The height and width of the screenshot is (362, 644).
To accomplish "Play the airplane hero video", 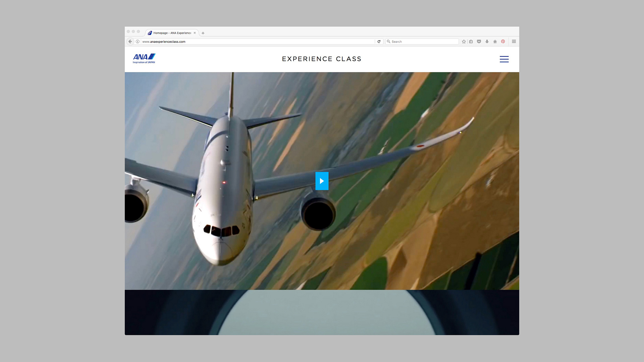I will click(322, 181).
